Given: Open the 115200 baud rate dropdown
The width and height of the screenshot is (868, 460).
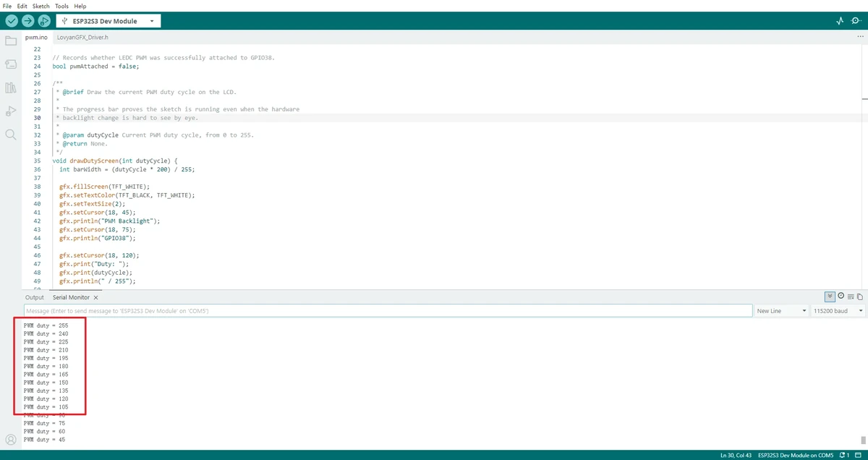Looking at the screenshot, I should pos(838,310).
